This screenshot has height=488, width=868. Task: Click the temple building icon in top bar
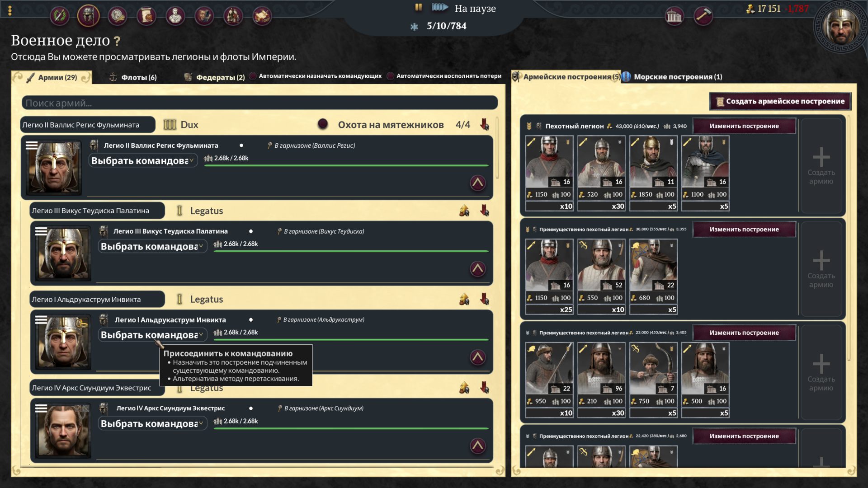click(674, 17)
